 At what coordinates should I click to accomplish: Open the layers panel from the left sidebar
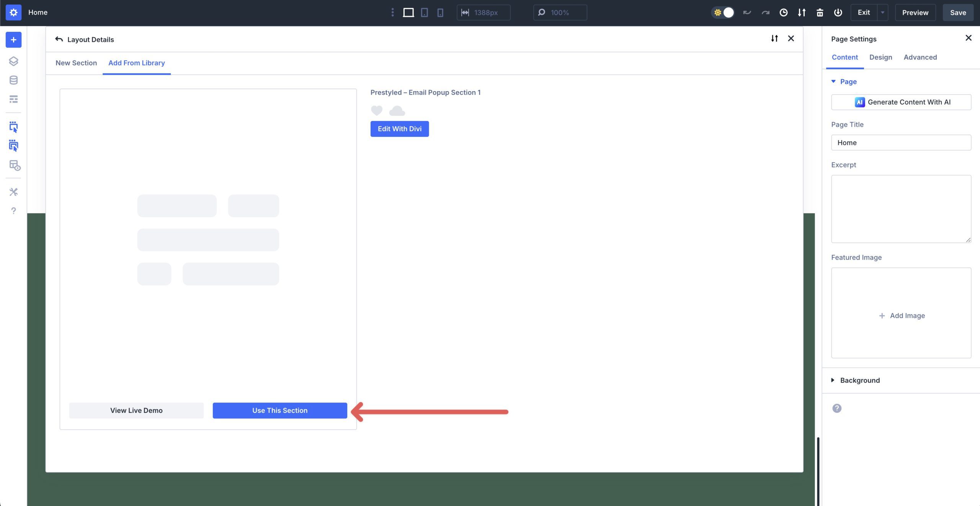click(13, 61)
